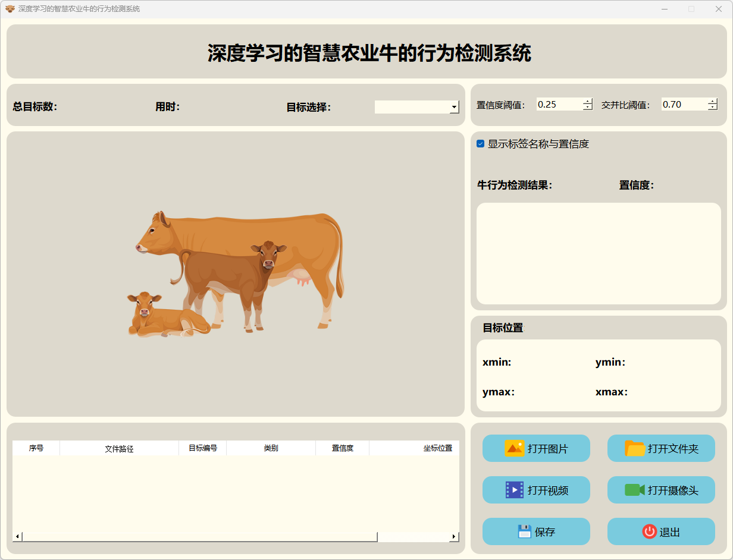Click the table's left scroll arrow
The width and height of the screenshot is (733, 560).
coord(17,537)
